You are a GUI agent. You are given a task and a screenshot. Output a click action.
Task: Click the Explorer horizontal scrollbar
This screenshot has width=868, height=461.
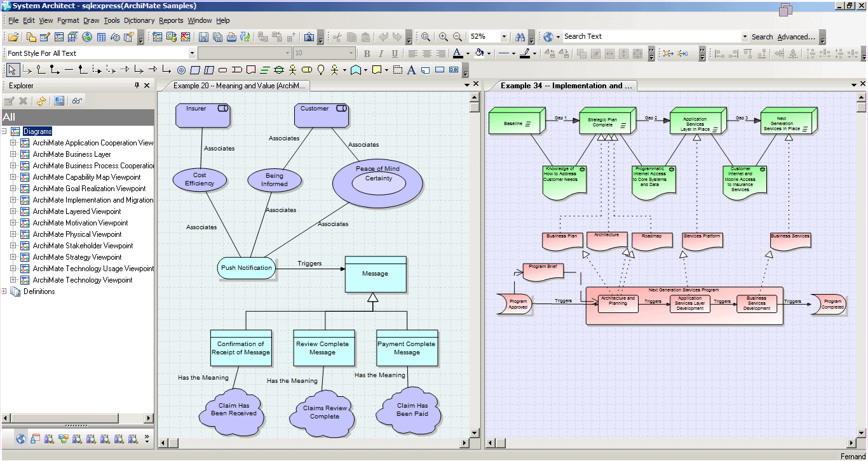click(x=78, y=418)
